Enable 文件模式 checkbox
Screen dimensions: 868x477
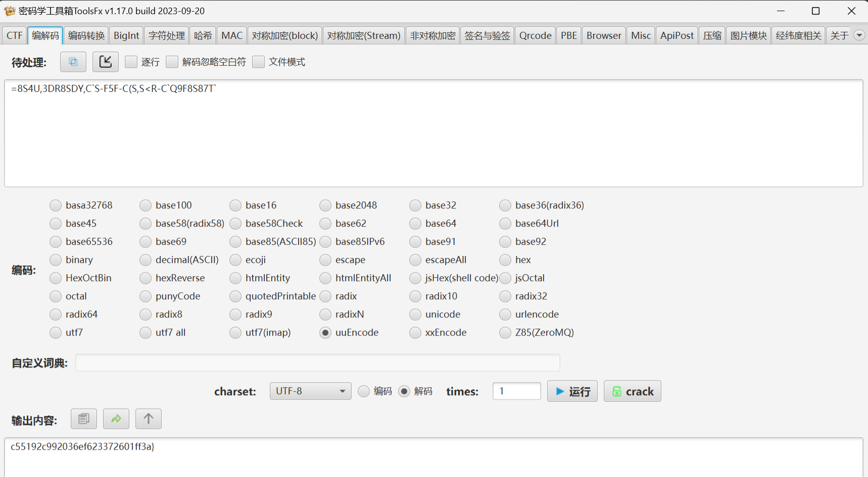(259, 62)
